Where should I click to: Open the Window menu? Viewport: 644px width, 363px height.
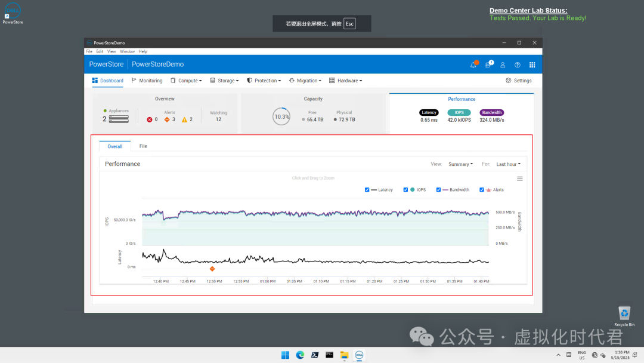click(x=128, y=51)
